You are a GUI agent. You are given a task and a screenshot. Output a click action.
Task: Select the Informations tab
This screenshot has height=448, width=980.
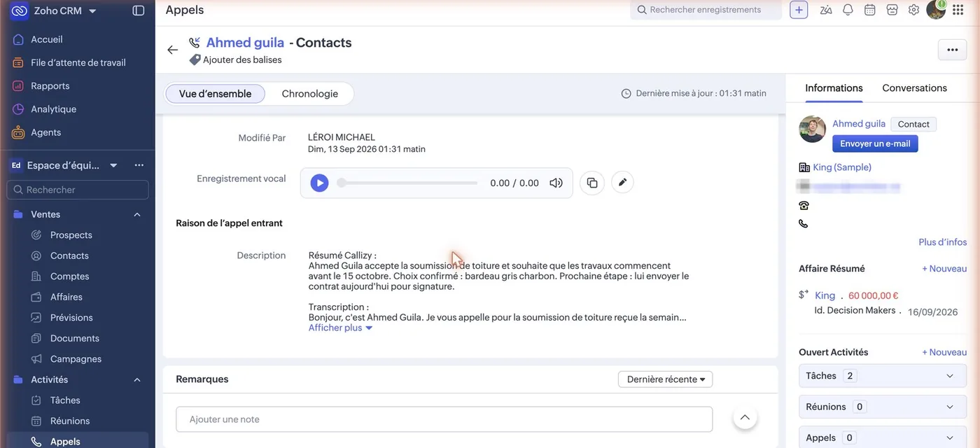pos(834,88)
